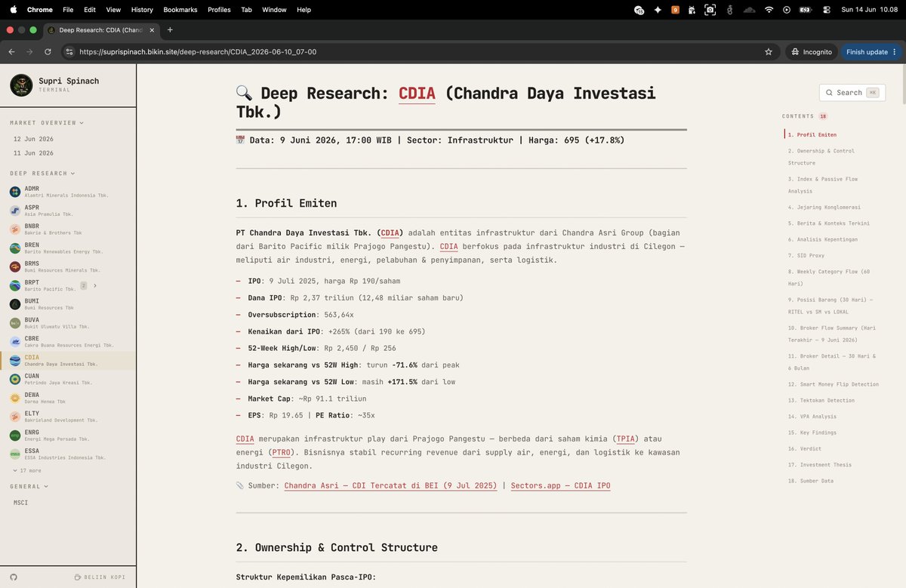The height and width of the screenshot is (588, 906).
Task: Open the MSCI page in sidebar
Action: click(x=21, y=503)
